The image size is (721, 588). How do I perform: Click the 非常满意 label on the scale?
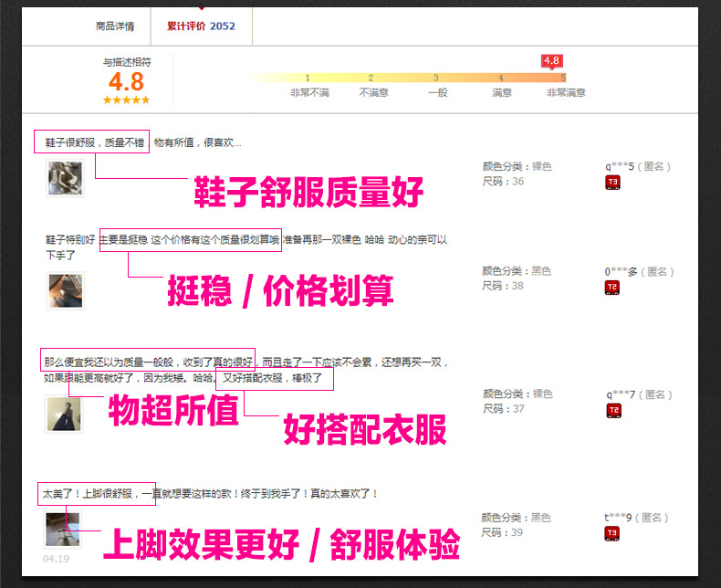coord(566,92)
